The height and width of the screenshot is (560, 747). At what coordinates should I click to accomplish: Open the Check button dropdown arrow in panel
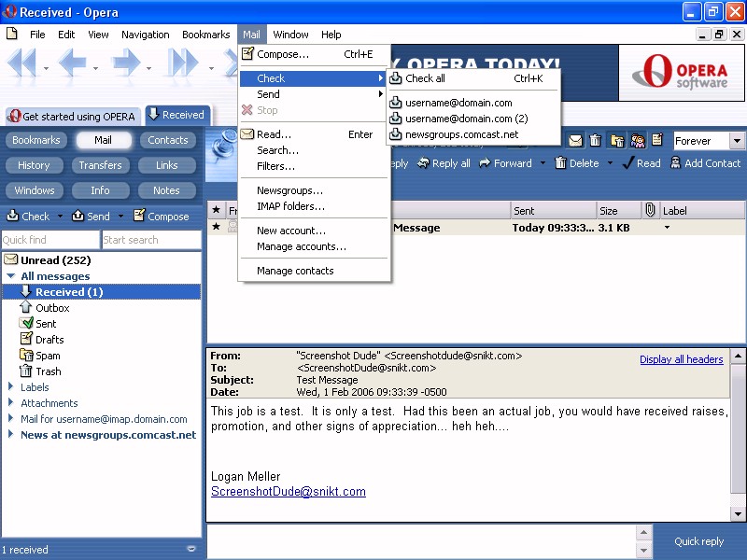pyautogui.click(x=60, y=217)
